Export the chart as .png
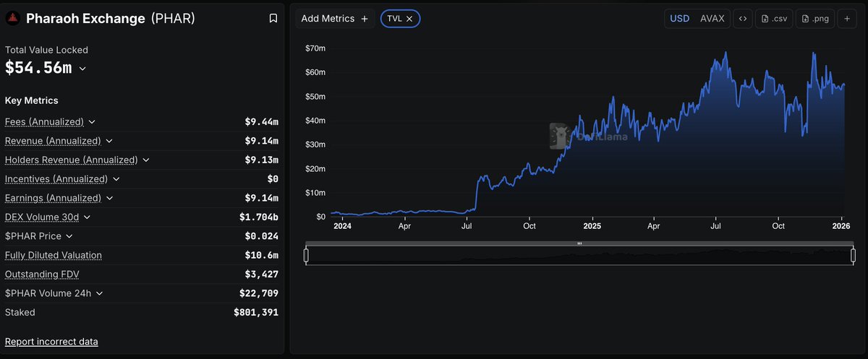The image size is (868, 359). 815,19
